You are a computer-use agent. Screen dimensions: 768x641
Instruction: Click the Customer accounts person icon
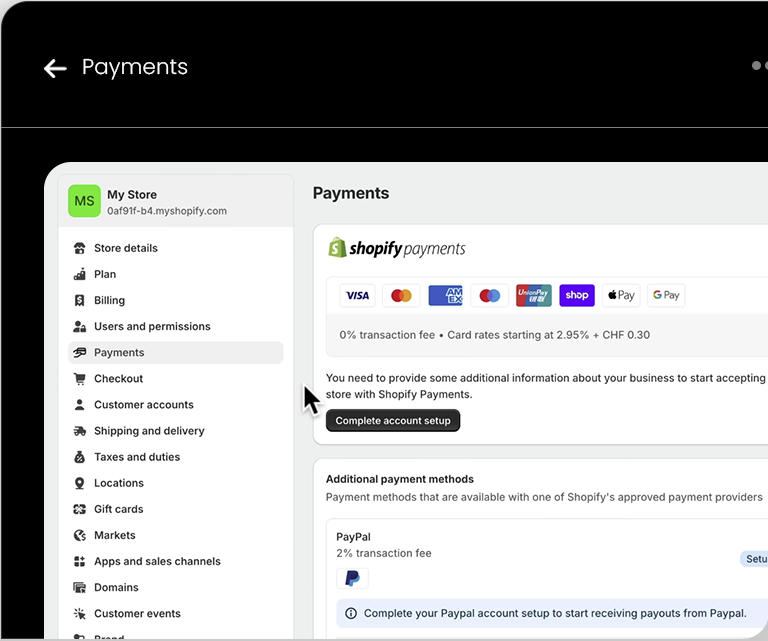coord(79,404)
